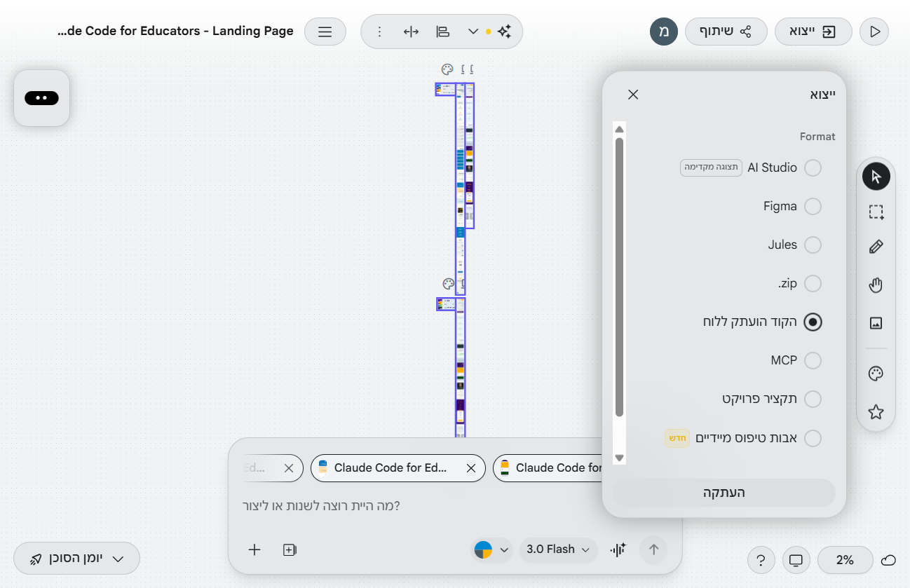The image size is (910, 588).
Task: Click the voice sparkle icon in prompt box
Action: point(618,549)
